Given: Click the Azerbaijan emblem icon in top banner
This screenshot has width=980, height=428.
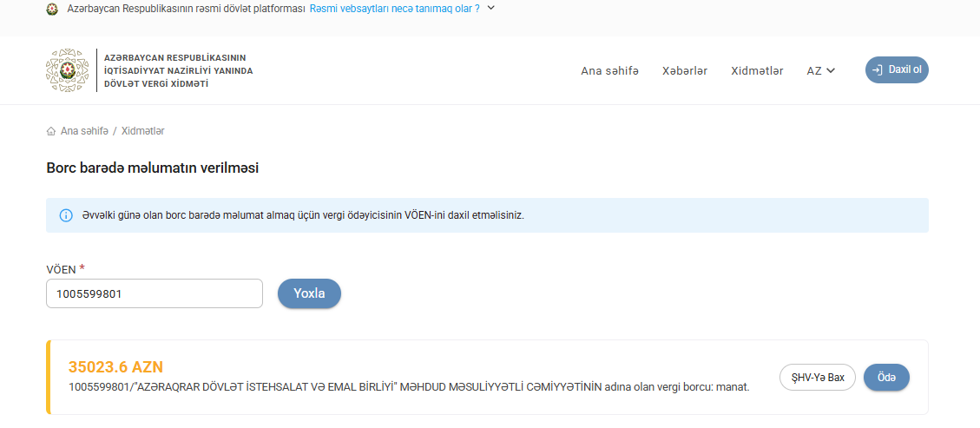Looking at the screenshot, I should coord(52,9).
